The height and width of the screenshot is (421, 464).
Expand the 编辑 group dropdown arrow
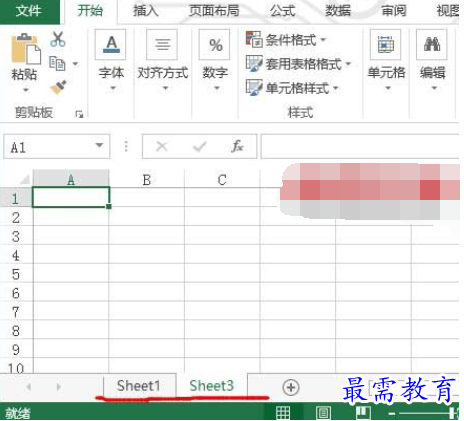click(434, 88)
